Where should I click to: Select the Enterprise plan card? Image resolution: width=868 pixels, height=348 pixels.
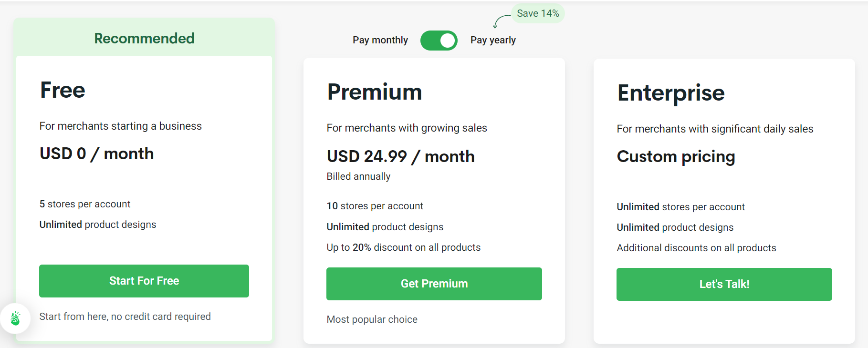(x=723, y=191)
